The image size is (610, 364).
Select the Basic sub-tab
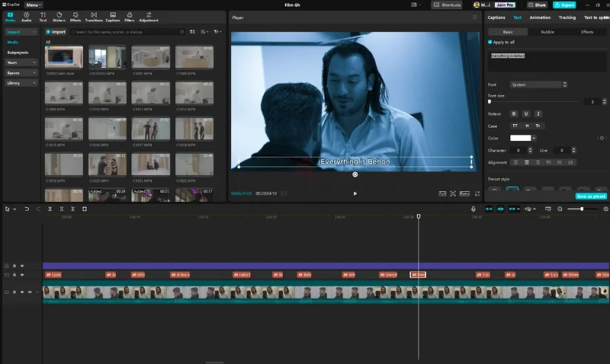coord(508,32)
